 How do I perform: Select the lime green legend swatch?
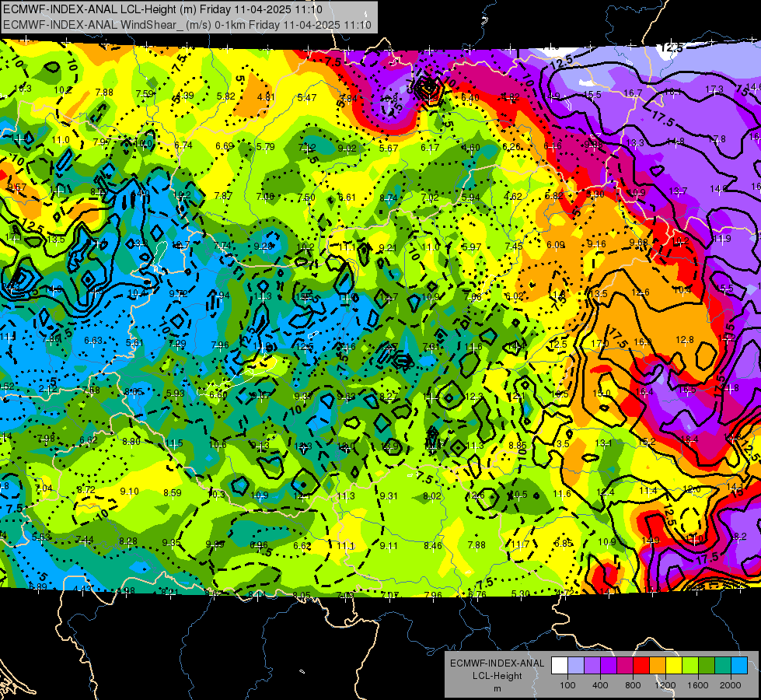690,666
